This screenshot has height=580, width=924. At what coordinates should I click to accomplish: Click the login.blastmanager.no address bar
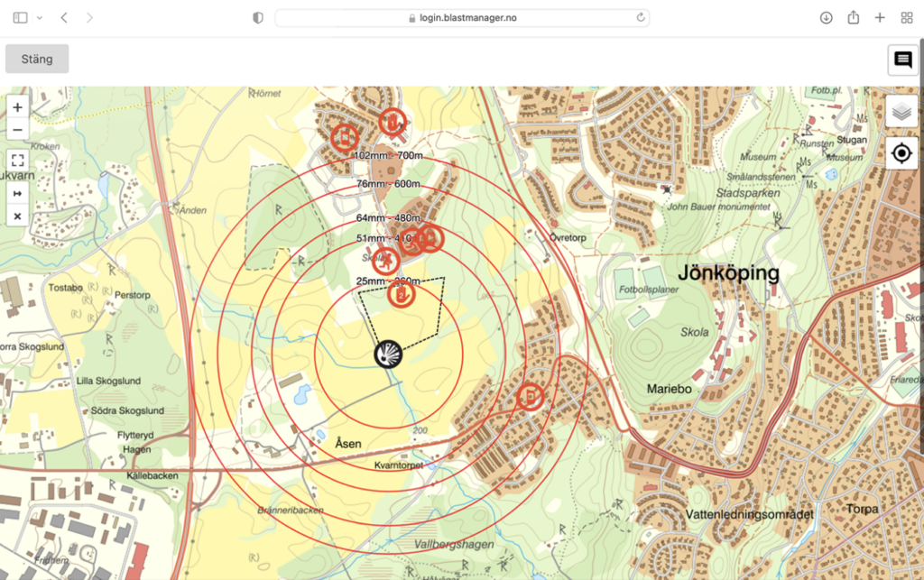point(462,18)
